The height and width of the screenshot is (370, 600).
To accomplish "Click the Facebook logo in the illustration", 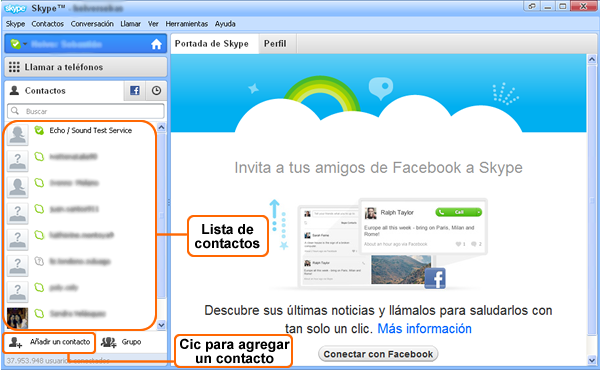I will [x=435, y=278].
